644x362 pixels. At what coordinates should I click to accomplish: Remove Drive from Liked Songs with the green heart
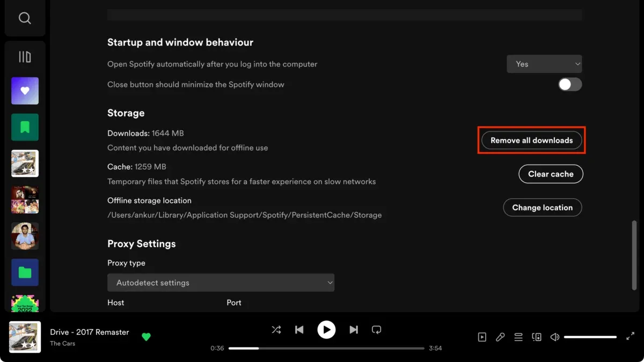146,337
